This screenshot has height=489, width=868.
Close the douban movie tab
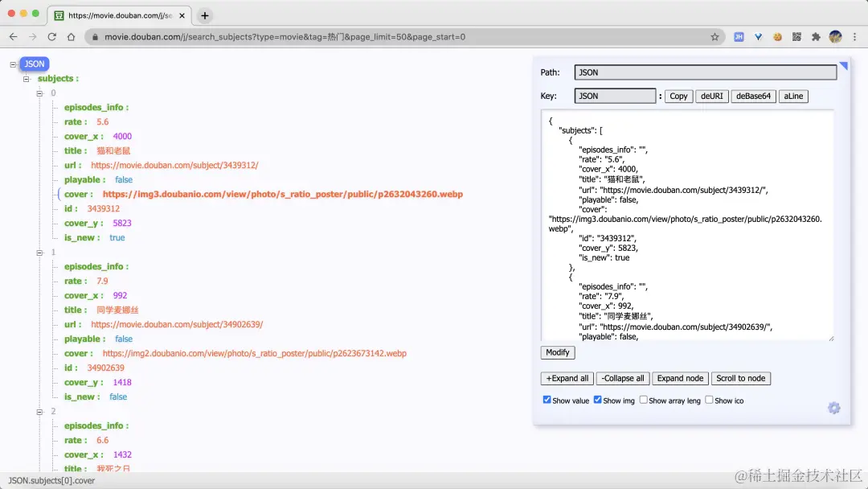pos(182,15)
